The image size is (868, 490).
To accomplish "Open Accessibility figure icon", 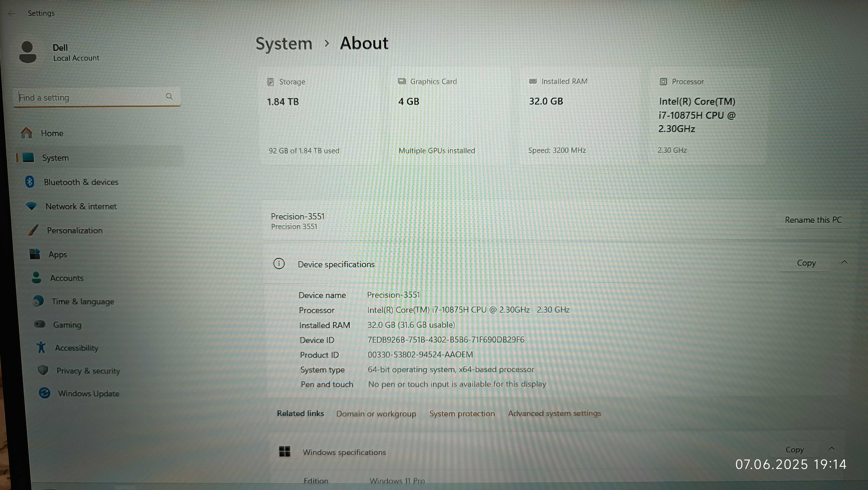I will coord(41,347).
